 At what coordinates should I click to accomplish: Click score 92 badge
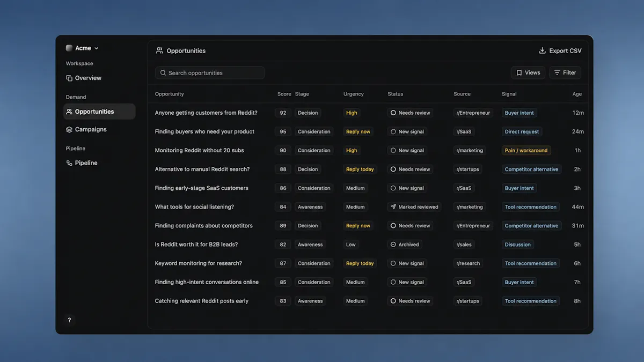pyautogui.click(x=283, y=113)
